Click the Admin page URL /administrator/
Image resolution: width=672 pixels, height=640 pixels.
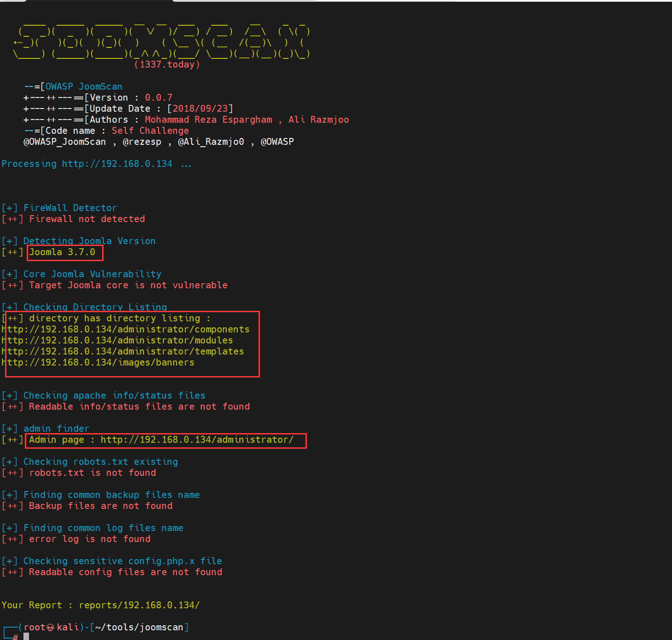[197, 440]
